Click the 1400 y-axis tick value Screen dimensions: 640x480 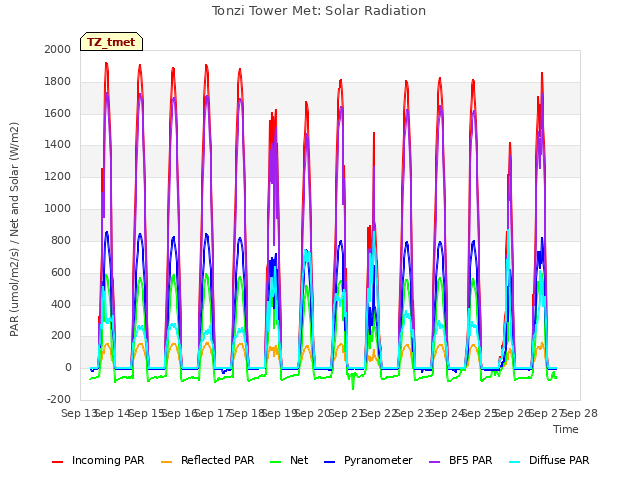coord(58,144)
